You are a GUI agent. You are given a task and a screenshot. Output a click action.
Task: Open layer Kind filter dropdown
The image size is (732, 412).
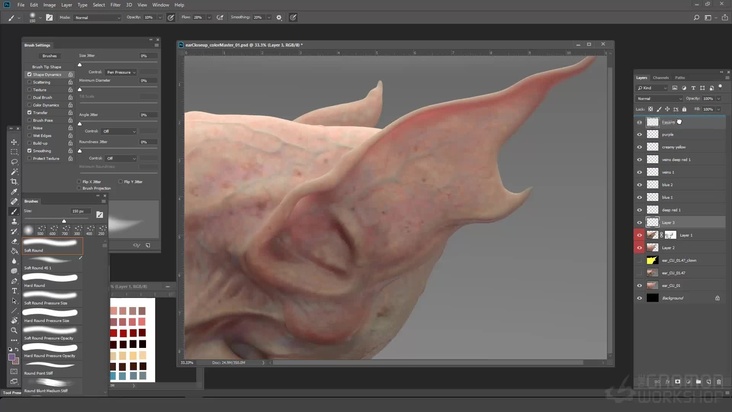click(x=652, y=88)
